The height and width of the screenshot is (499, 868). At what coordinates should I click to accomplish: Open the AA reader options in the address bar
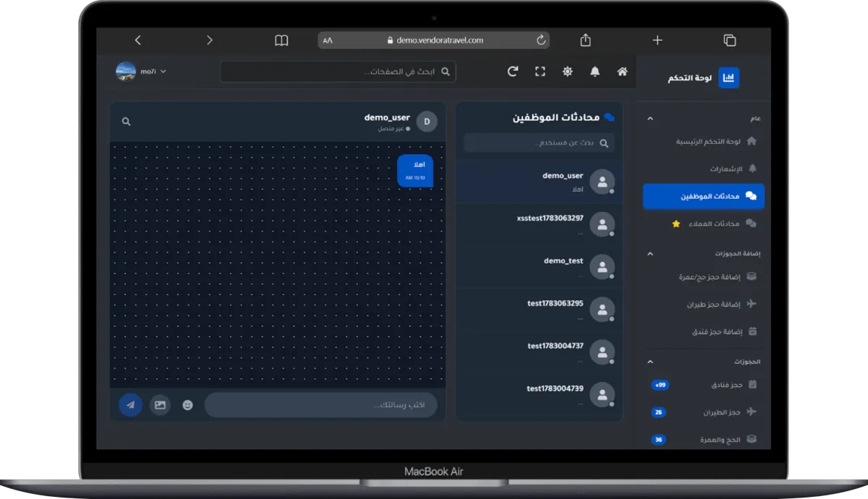[x=328, y=40]
